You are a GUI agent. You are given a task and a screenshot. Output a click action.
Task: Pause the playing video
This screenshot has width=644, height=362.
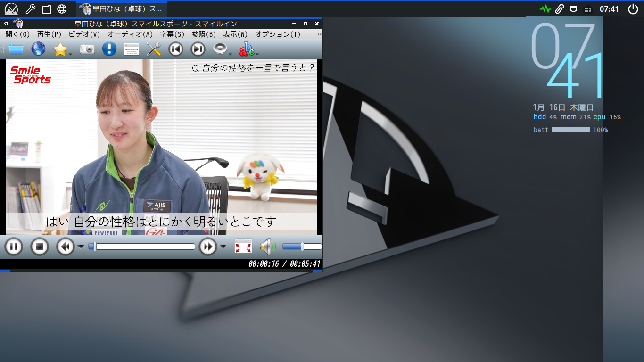14,247
